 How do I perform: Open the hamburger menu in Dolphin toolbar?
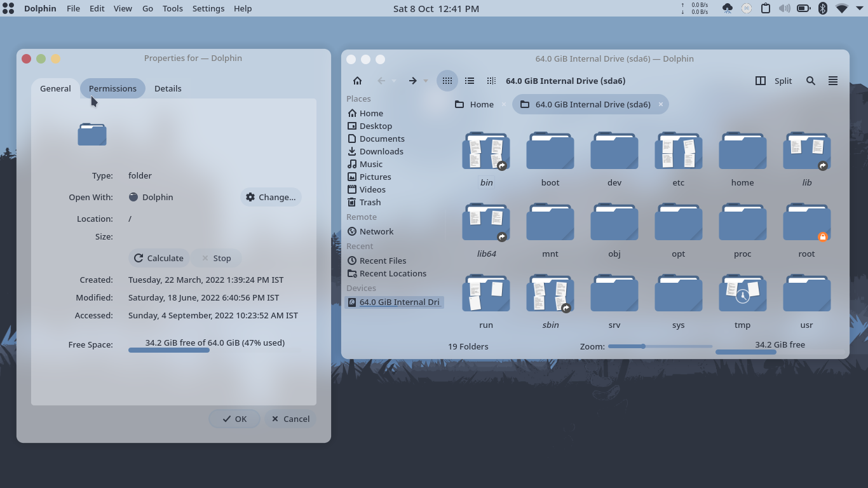click(832, 81)
